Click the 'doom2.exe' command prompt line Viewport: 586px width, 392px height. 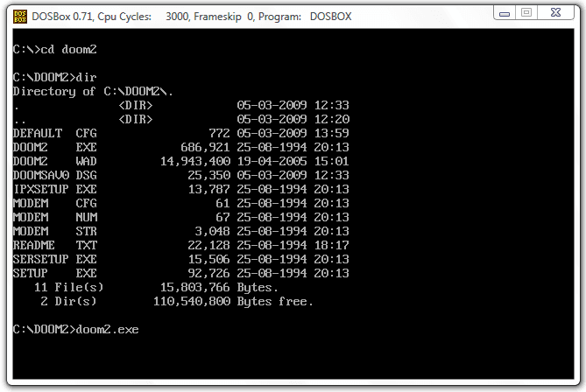point(75,329)
